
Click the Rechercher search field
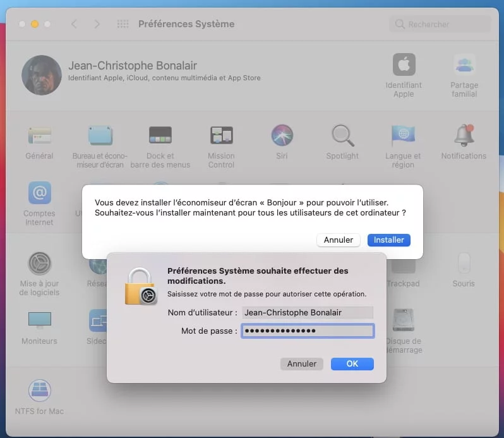440,24
